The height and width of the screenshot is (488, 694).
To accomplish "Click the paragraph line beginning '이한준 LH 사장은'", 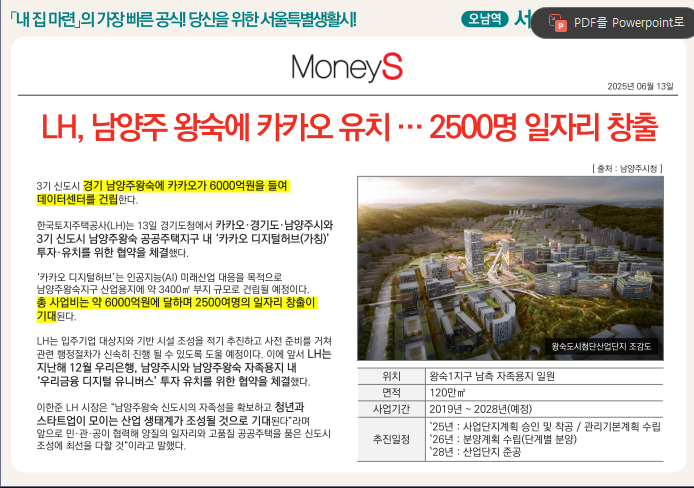I will (x=170, y=407).
